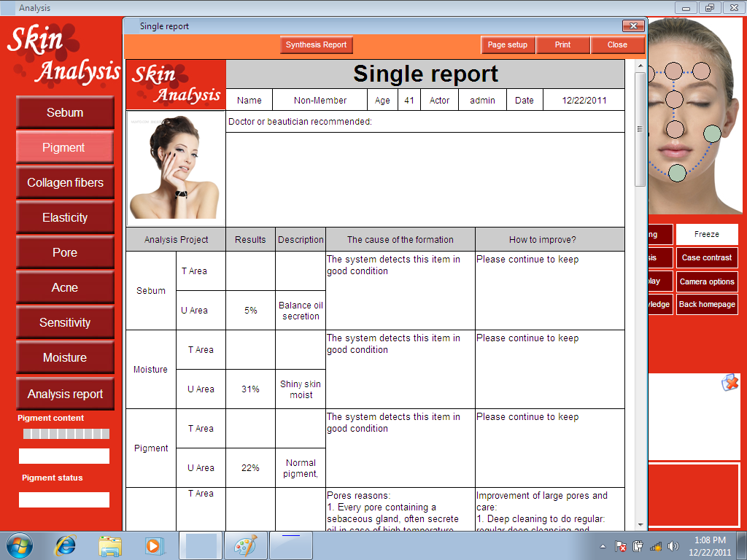Click the green cheek marker on face
Image resolution: width=747 pixels, height=560 pixels.
tap(712, 133)
